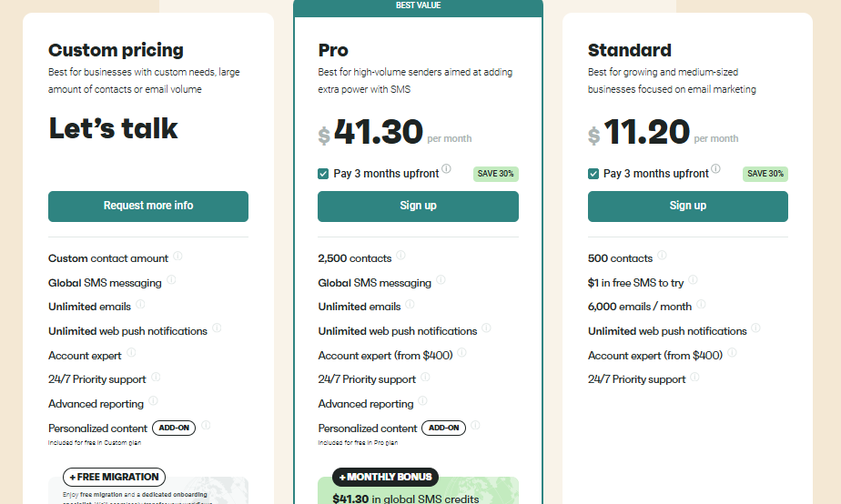Toggle Pay 3 months upfront checkbox in Standard plan
The image size is (841, 504).
pyautogui.click(x=593, y=174)
